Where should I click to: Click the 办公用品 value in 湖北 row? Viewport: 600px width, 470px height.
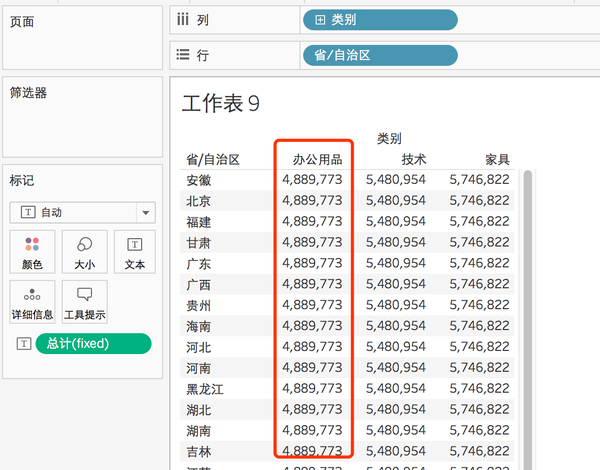click(x=312, y=409)
